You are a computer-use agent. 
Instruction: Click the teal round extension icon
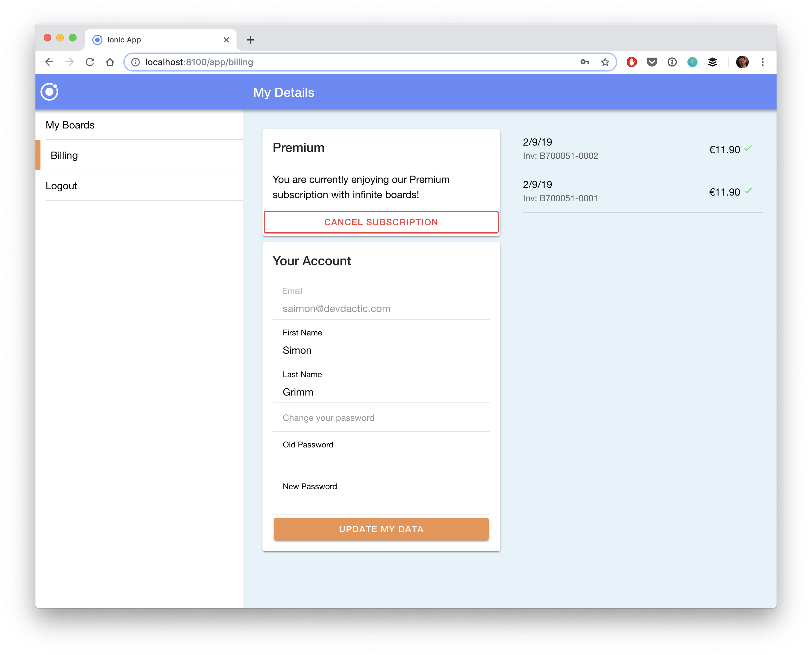pyautogui.click(x=692, y=62)
